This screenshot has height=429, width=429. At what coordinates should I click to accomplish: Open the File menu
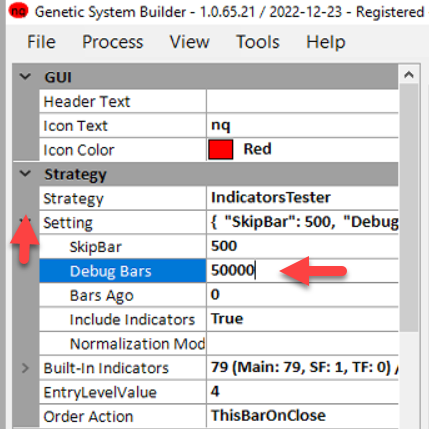click(41, 42)
